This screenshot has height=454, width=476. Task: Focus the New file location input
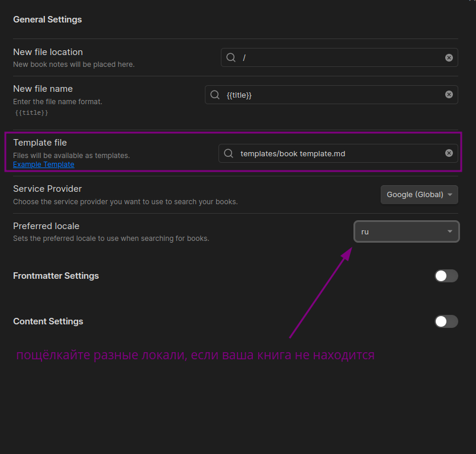click(339, 57)
